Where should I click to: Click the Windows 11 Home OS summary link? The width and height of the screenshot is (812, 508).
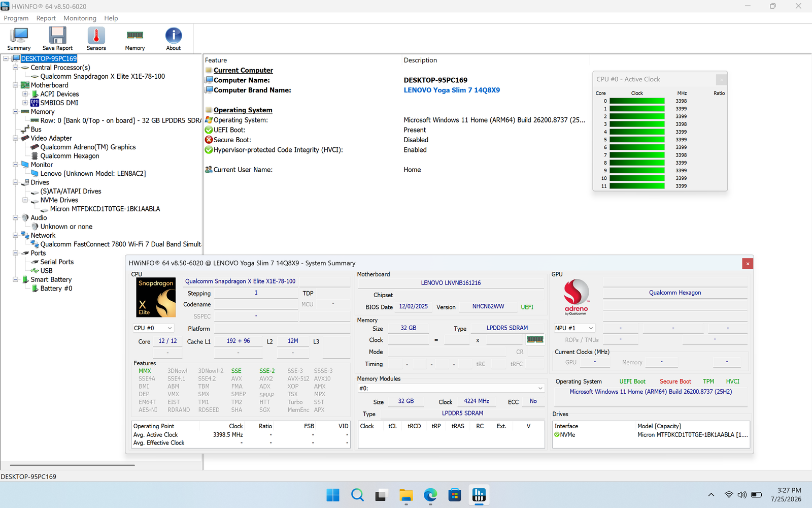651,392
